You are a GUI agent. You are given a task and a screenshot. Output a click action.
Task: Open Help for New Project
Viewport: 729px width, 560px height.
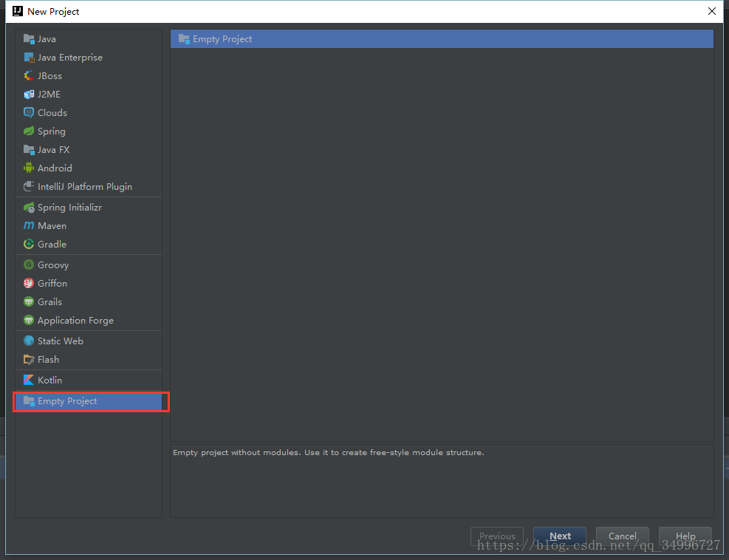point(685,536)
